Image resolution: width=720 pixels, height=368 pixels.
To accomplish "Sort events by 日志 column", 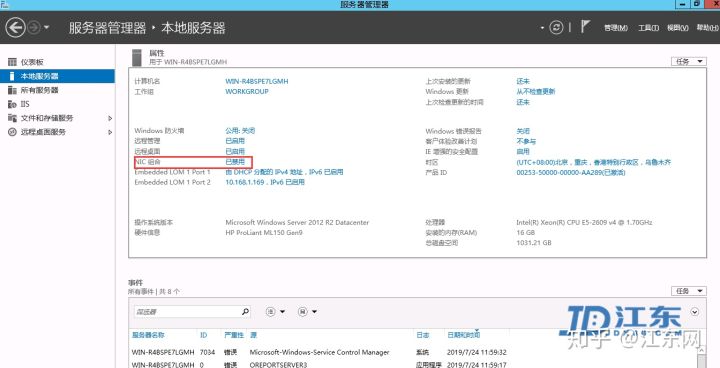I will coord(422,335).
